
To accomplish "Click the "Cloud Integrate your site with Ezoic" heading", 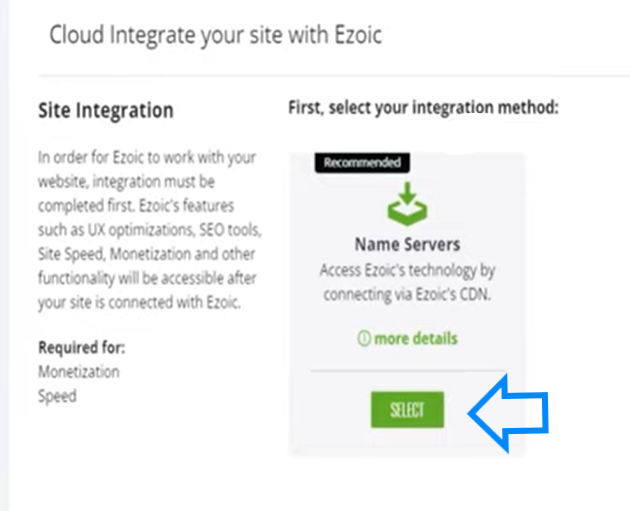I will pos(215,35).
